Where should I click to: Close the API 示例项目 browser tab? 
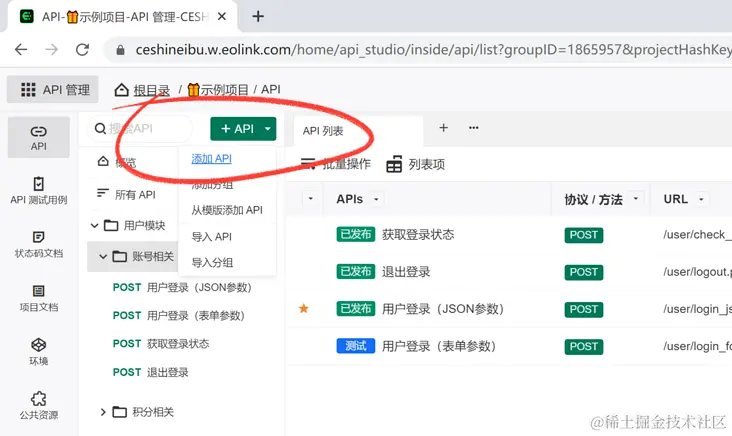point(222,17)
